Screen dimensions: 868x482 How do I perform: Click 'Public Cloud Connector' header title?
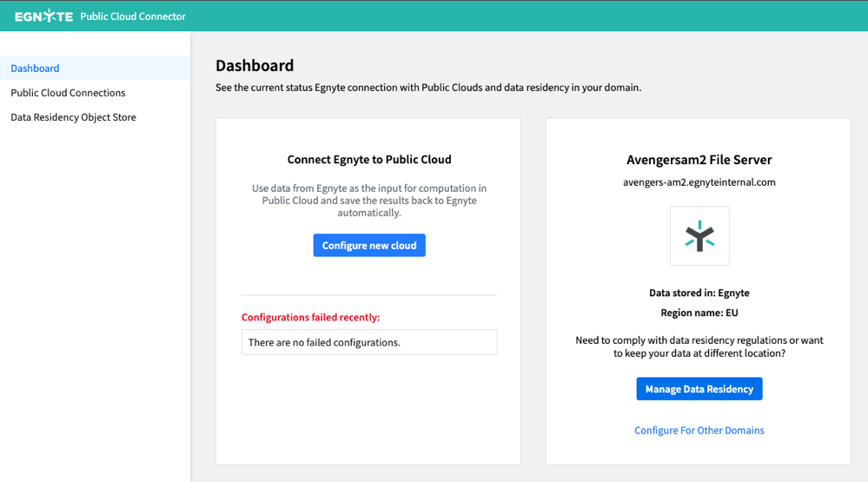(133, 16)
